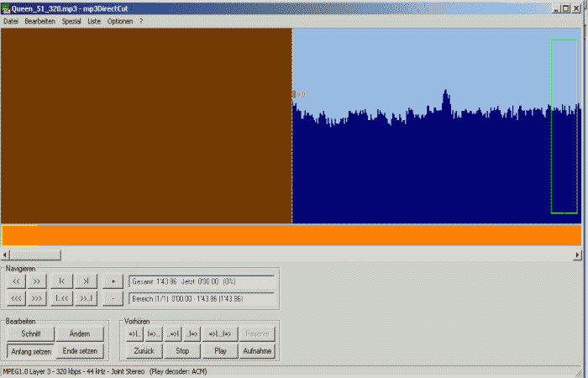Click the '<<' step back navigation button
The image size is (588, 378).
[x=15, y=281]
